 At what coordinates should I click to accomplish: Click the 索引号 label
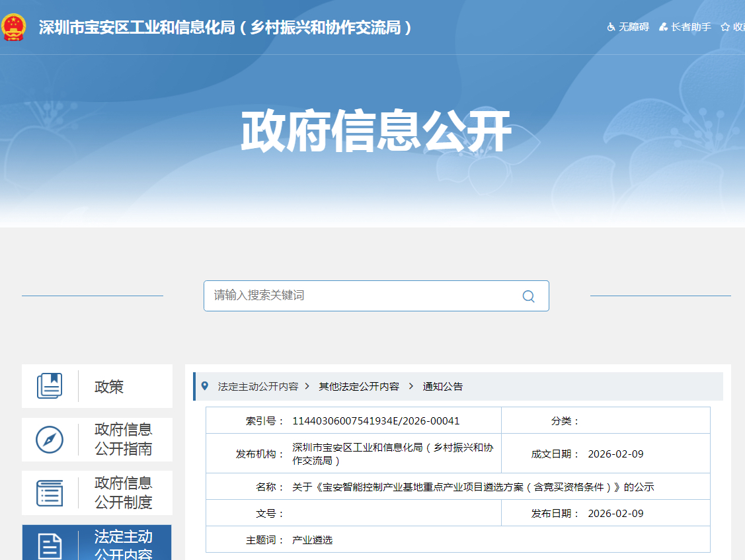pos(264,420)
